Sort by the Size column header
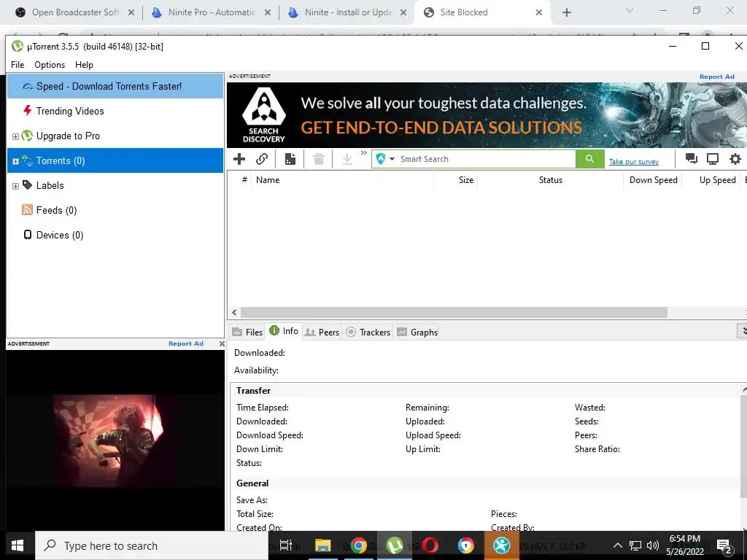This screenshot has height=560, width=747. coord(455,180)
